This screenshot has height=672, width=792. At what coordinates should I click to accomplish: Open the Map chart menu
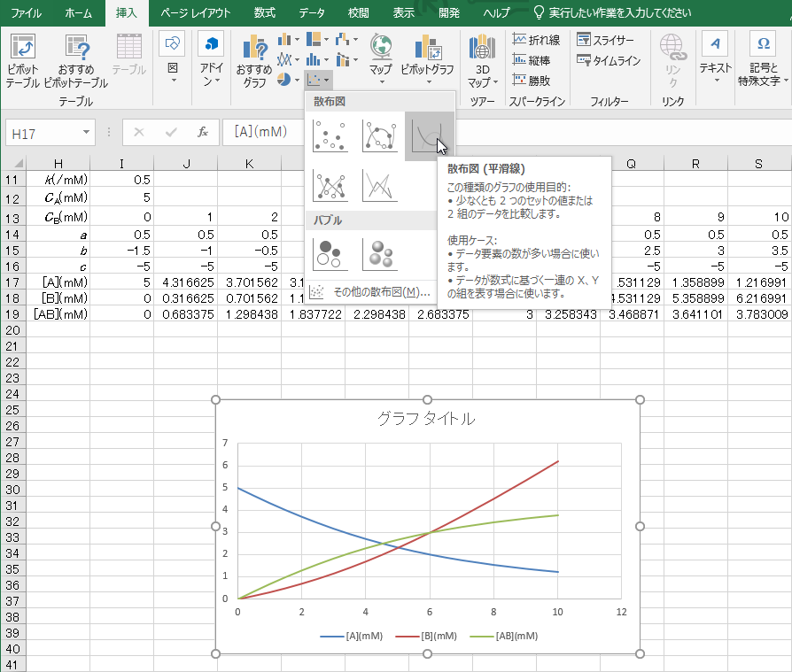pos(381,59)
